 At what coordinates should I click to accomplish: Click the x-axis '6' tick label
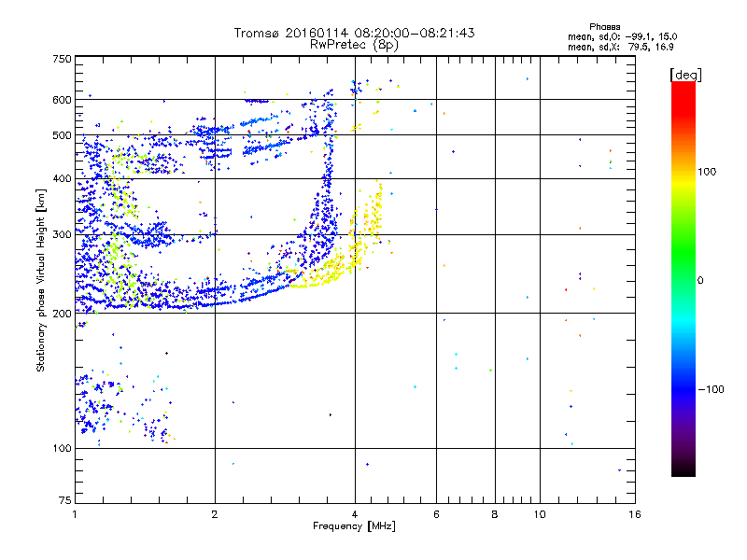436,514
